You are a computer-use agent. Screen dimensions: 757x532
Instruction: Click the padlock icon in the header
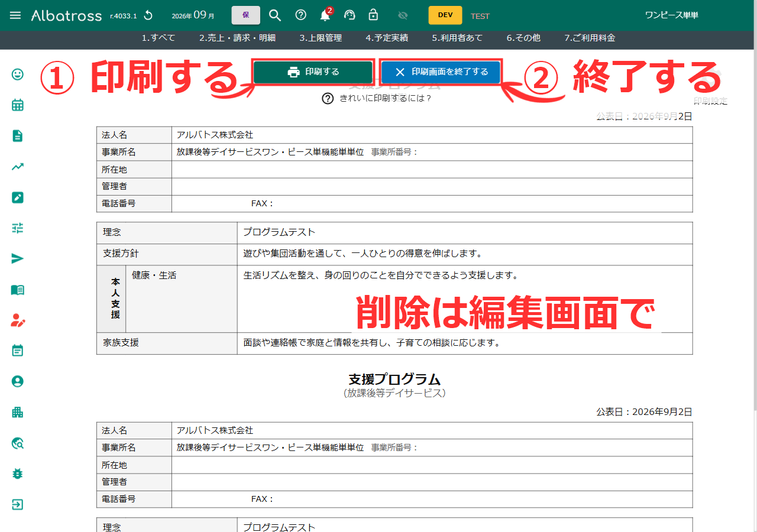tap(373, 15)
